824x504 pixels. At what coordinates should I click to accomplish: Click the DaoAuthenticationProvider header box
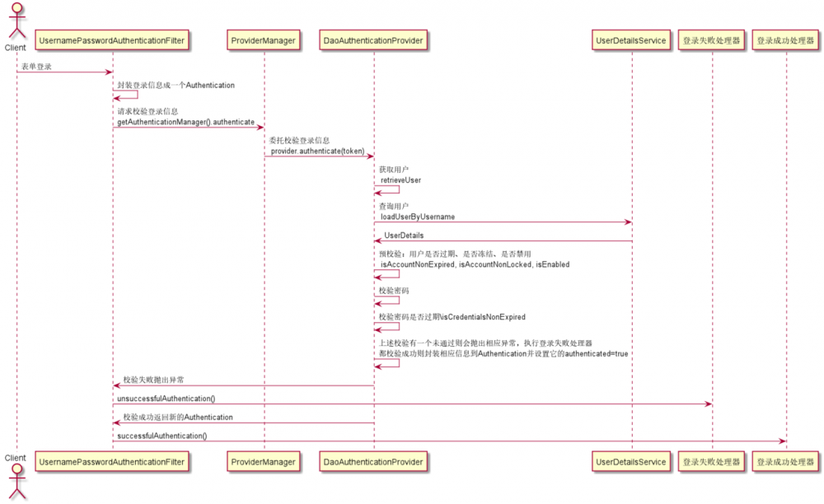[374, 40]
